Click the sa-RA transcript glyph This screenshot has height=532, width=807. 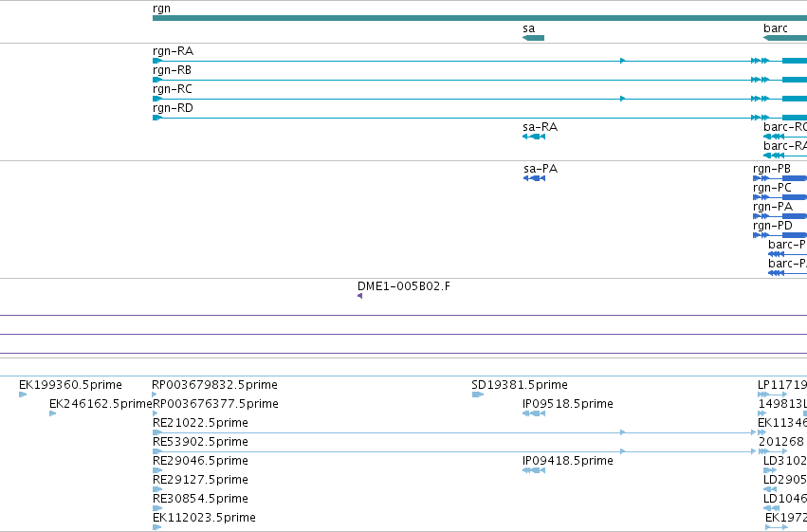pos(534,137)
